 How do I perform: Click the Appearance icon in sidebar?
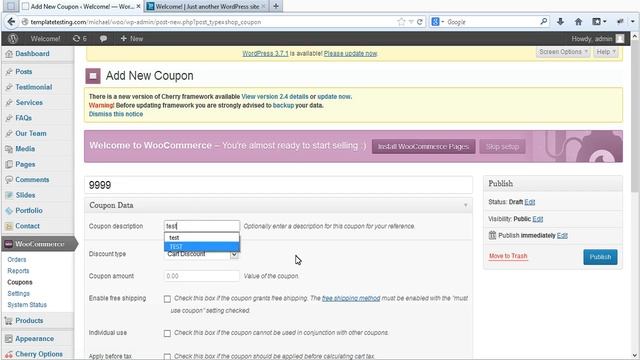pos(9,339)
